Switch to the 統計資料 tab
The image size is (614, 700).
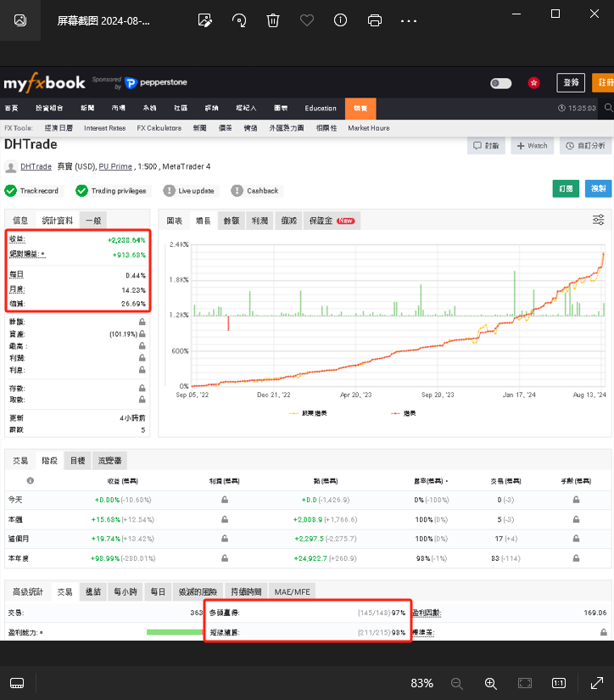pyautogui.click(x=57, y=221)
